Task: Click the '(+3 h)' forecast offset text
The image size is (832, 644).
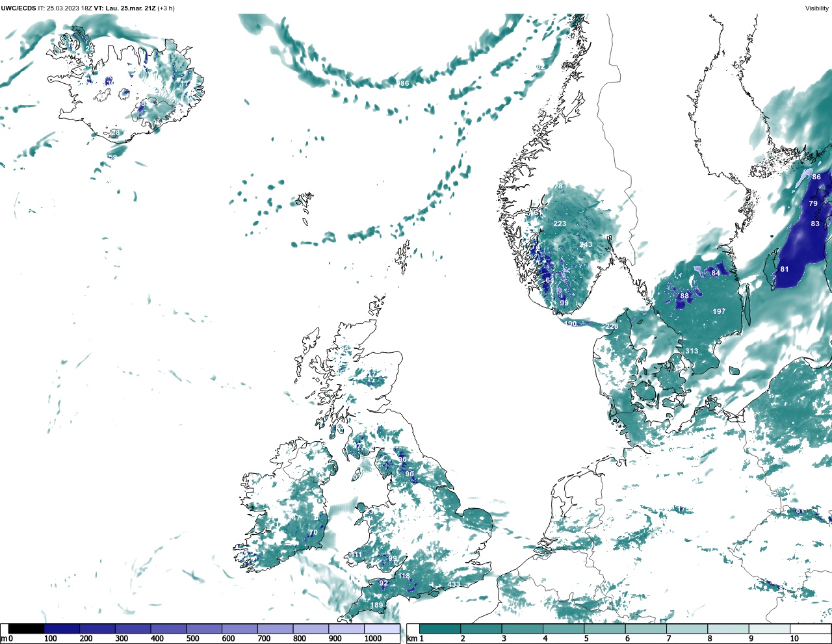Action: pos(166,8)
